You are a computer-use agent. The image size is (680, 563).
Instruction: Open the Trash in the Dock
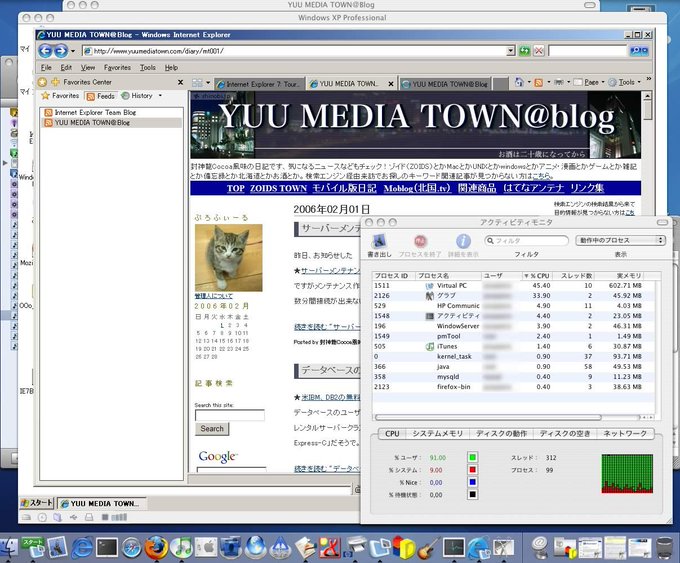pos(664,547)
